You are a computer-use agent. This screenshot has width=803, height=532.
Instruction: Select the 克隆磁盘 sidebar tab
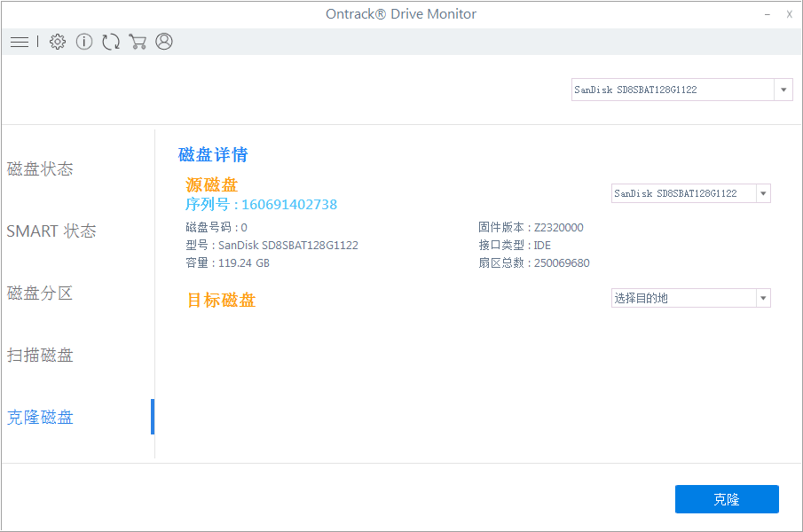coord(40,418)
